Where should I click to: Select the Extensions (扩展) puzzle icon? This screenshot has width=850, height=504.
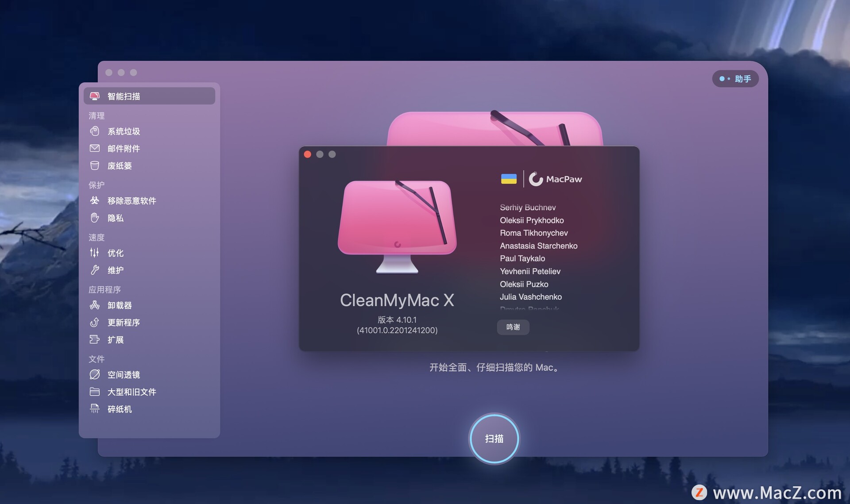click(94, 339)
